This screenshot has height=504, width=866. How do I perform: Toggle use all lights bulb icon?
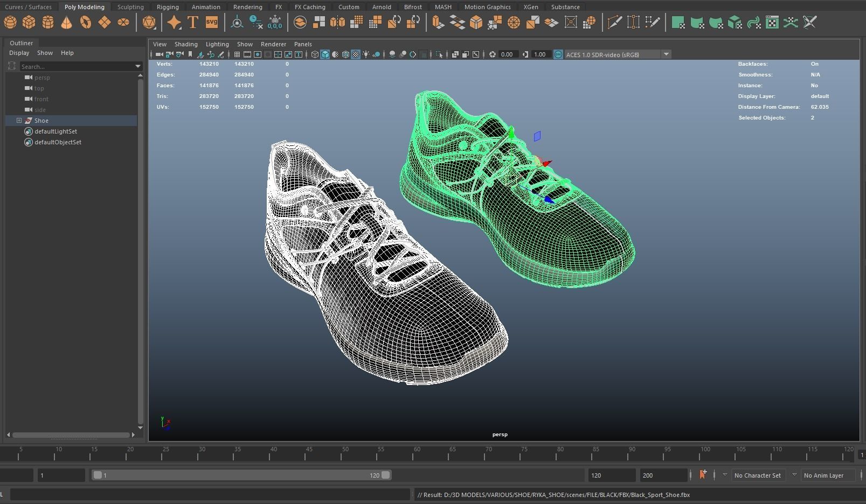click(x=366, y=54)
